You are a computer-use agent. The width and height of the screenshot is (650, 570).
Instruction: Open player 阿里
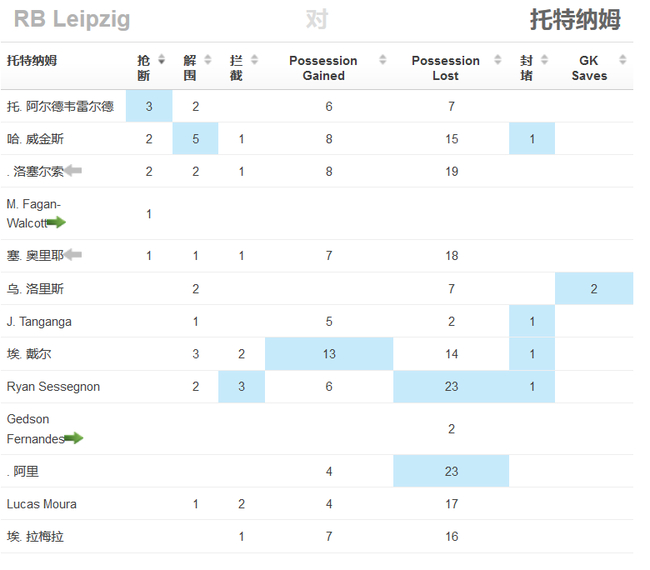pos(23,471)
